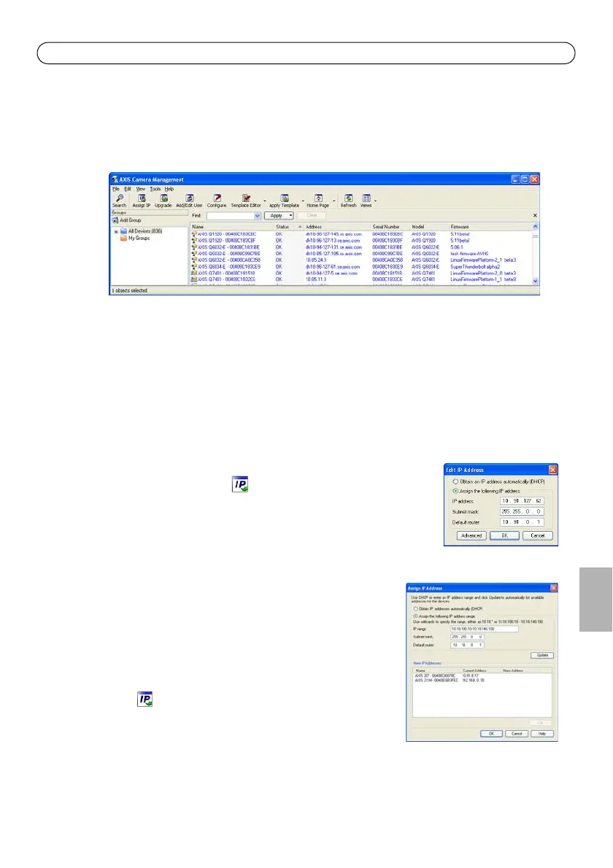Click OK in the Edit IP Address dialog
Viewport: 613px width, 868px height.
(504, 536)
